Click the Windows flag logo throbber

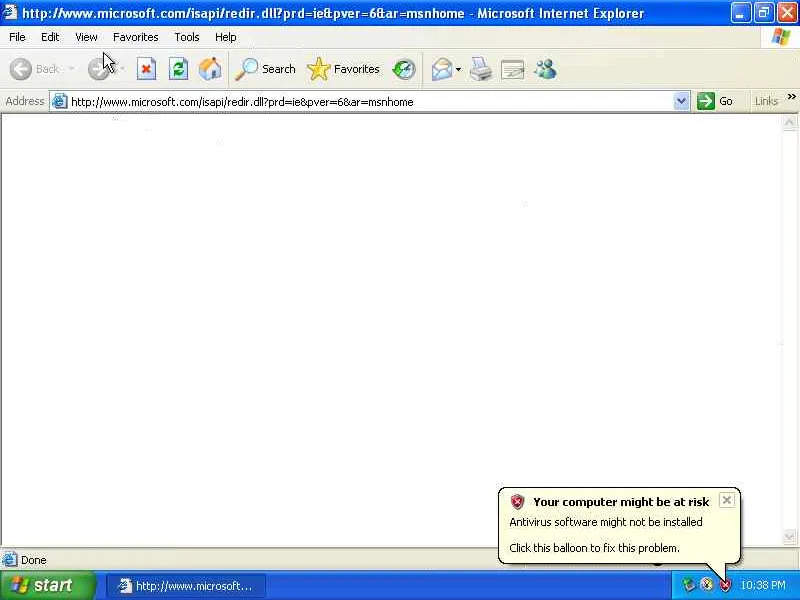tap(781, 37)
